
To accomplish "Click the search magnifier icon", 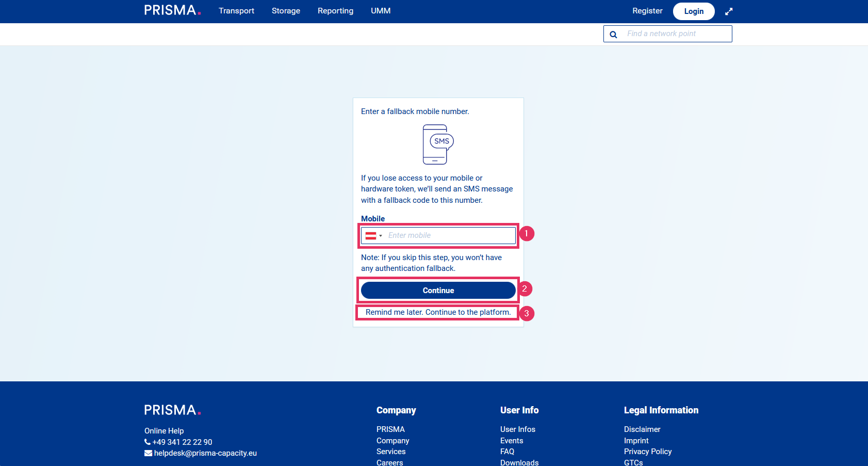I will [613, 35].
